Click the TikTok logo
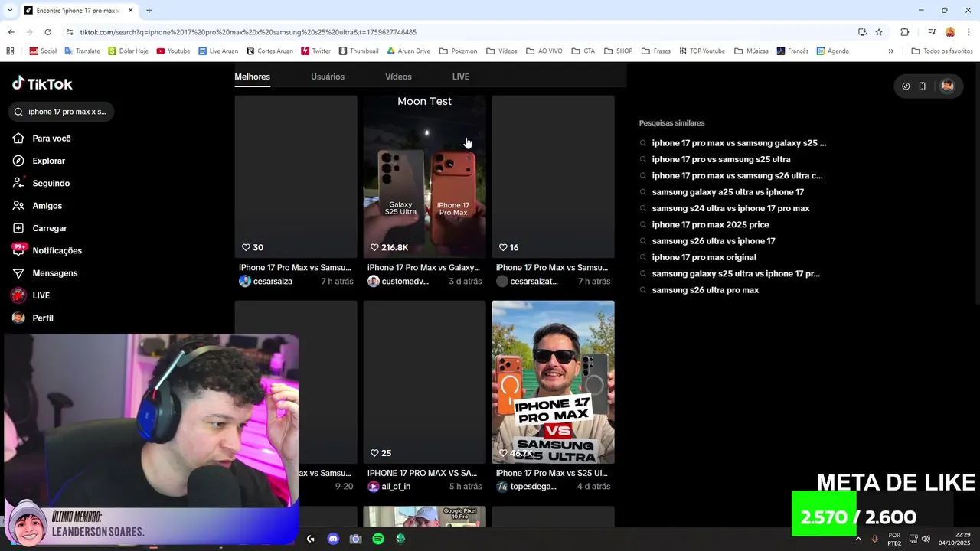980x551 pixels. point(42,84)
